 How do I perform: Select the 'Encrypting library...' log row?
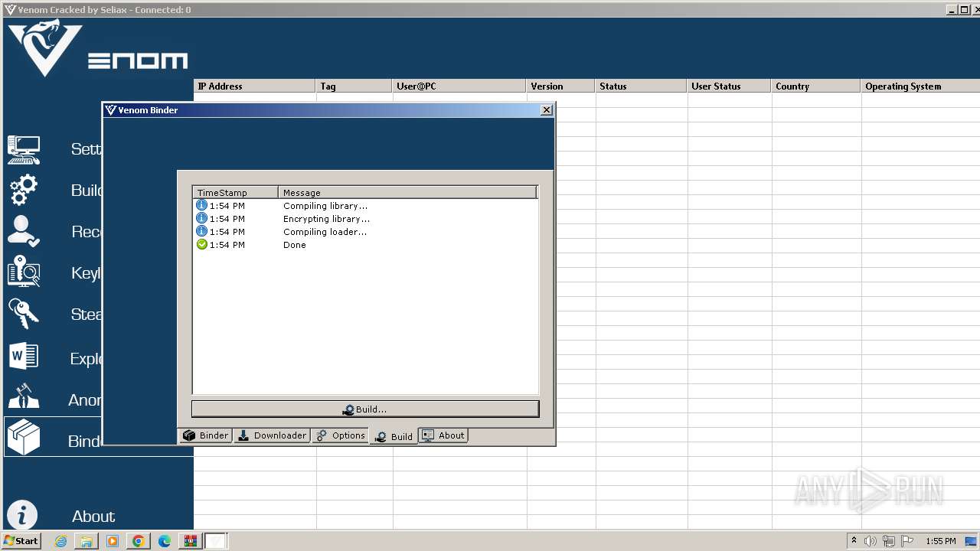point(365,219)
